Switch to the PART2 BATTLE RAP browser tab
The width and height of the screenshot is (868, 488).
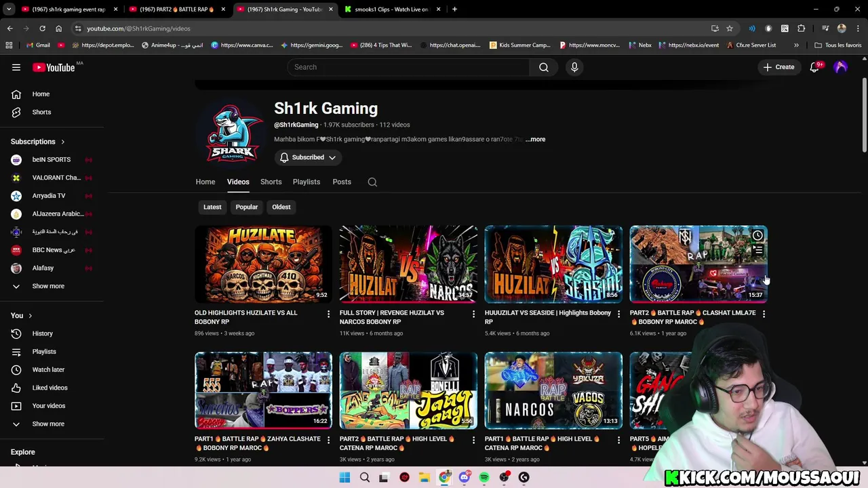(178, 9)
